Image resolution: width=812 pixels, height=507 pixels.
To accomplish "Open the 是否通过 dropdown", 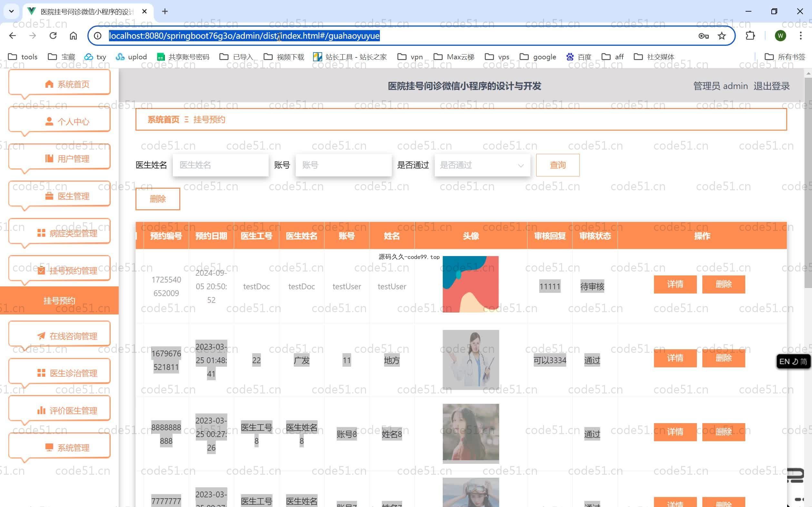I will [482, 165].
